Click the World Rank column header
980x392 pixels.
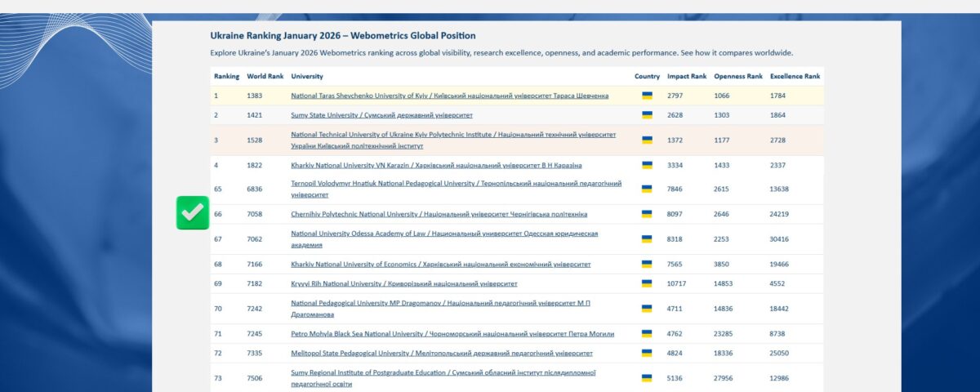tap(265, 76)
